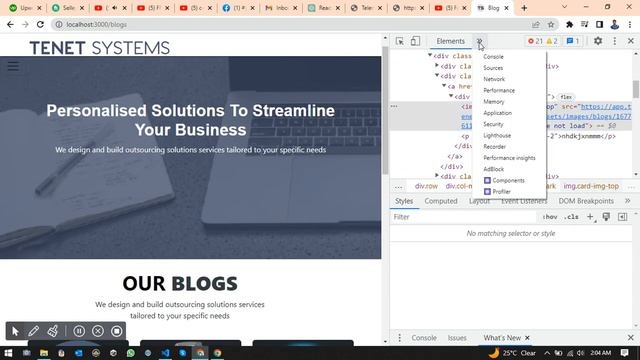
Task: Select the cursor pointer tool in recorder bar
Action: [15, 331]
